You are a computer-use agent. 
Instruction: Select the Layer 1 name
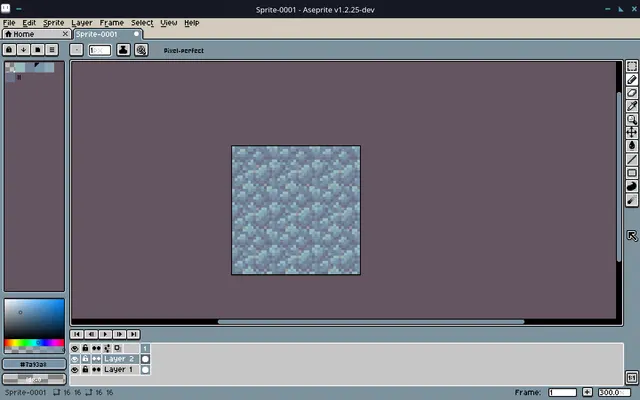(x=120, y=370)
